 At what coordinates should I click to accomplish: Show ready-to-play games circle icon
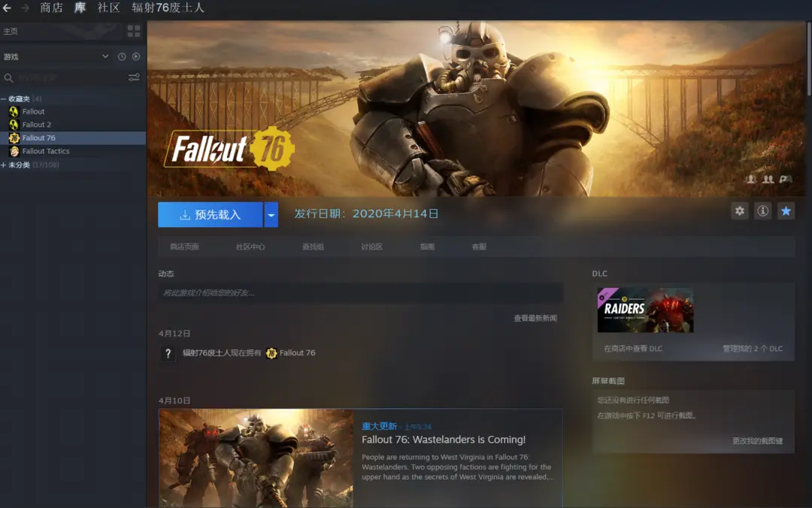tap(136, 56)
